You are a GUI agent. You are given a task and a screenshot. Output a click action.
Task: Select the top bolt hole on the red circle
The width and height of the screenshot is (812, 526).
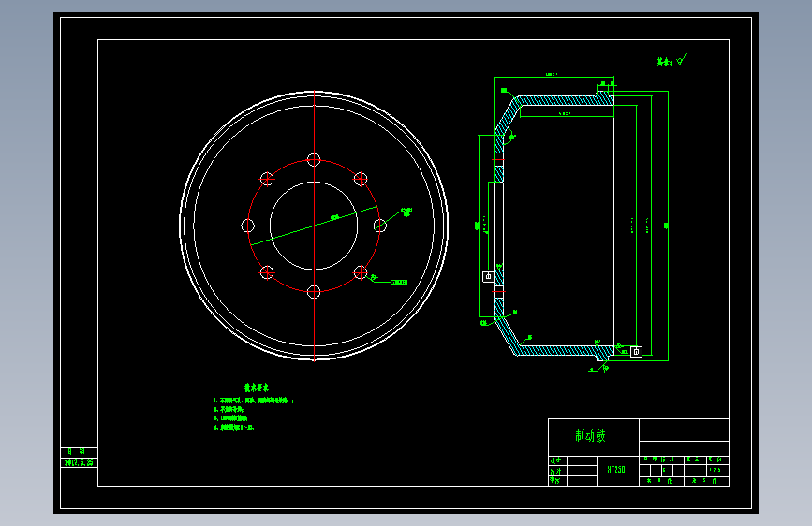pyautogui.click(x=314, y=160)
